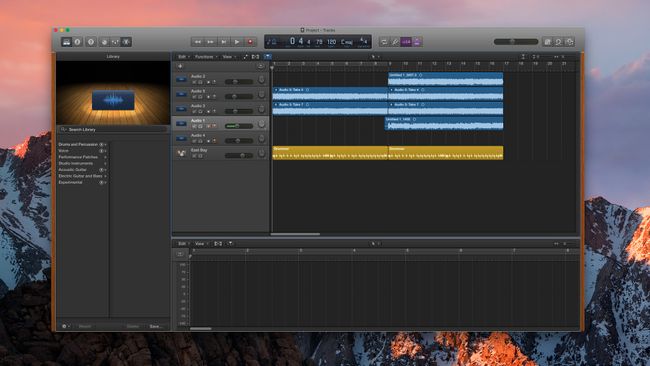Open the Library panel toolbar button
Screen dimensions: 650x366
pos(66,42)
